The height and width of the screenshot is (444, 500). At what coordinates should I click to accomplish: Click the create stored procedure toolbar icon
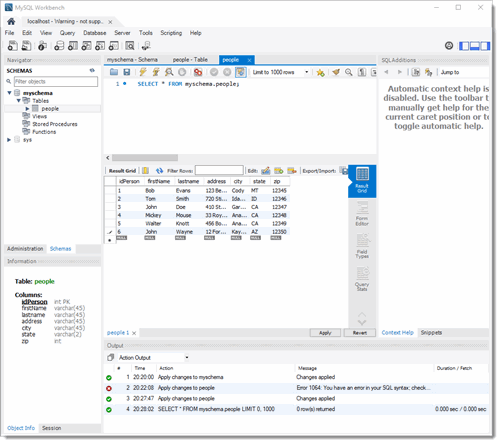100,46
